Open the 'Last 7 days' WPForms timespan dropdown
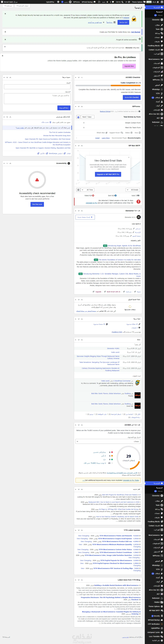This screenshot has height=644, width=164. click(x=88, y=117)
